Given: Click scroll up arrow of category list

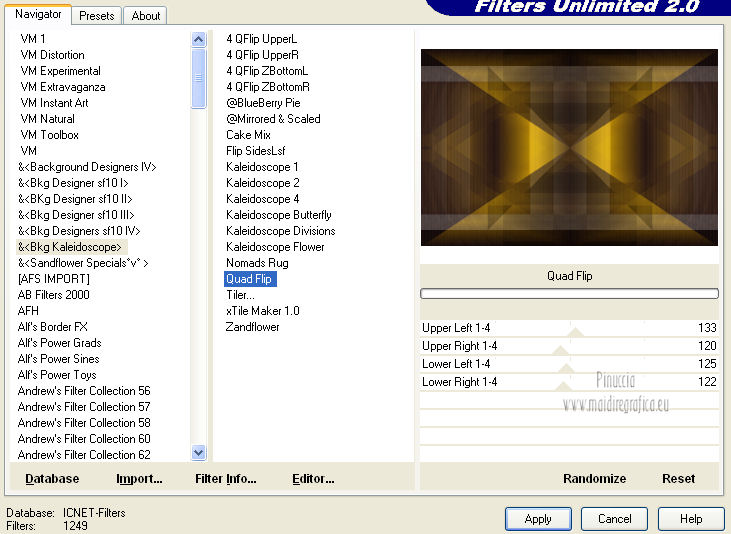Looking at the screenshot, I should point(199,40).
